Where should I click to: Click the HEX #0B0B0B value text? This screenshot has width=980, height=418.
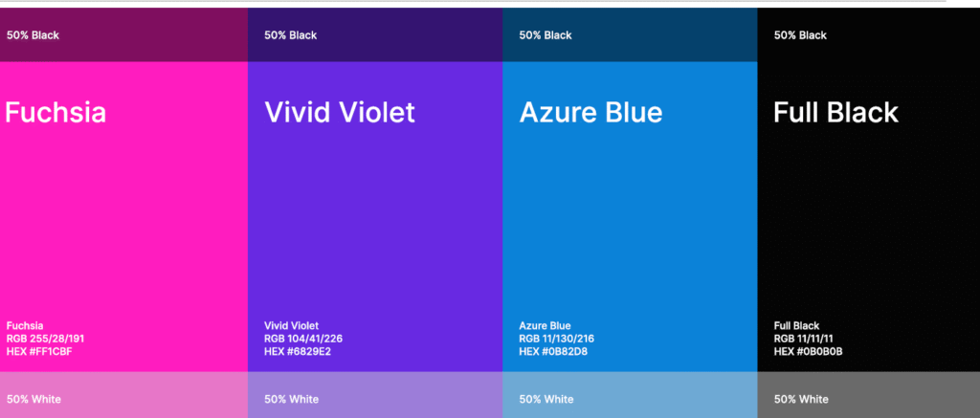point(808,352)
